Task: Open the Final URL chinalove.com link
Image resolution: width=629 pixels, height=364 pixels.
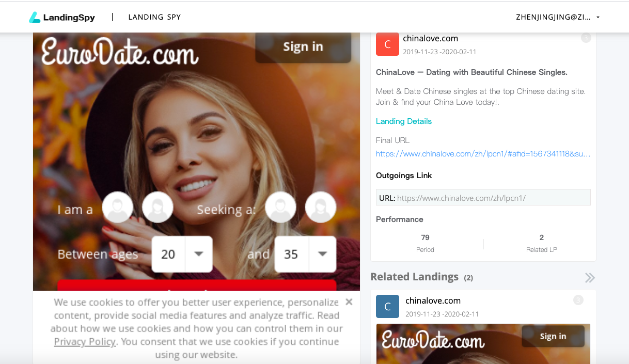Action: [483, 154]
